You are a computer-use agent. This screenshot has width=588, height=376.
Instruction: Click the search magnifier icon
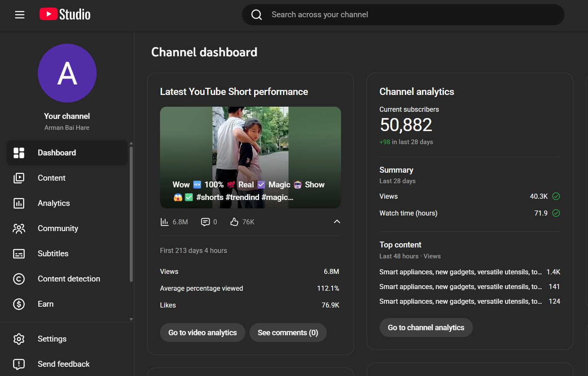[x=257, y=15]
